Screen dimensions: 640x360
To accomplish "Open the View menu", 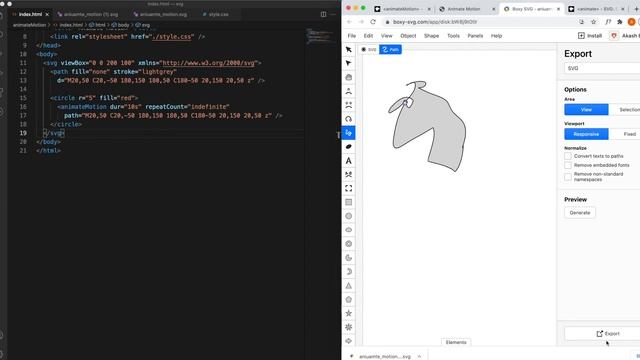I will pyautogui.click(x=387, y=36).
